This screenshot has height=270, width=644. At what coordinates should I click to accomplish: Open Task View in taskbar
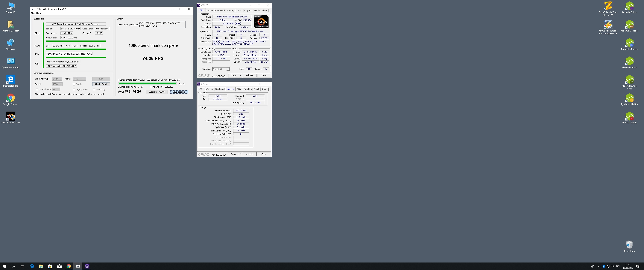(22, 266)
